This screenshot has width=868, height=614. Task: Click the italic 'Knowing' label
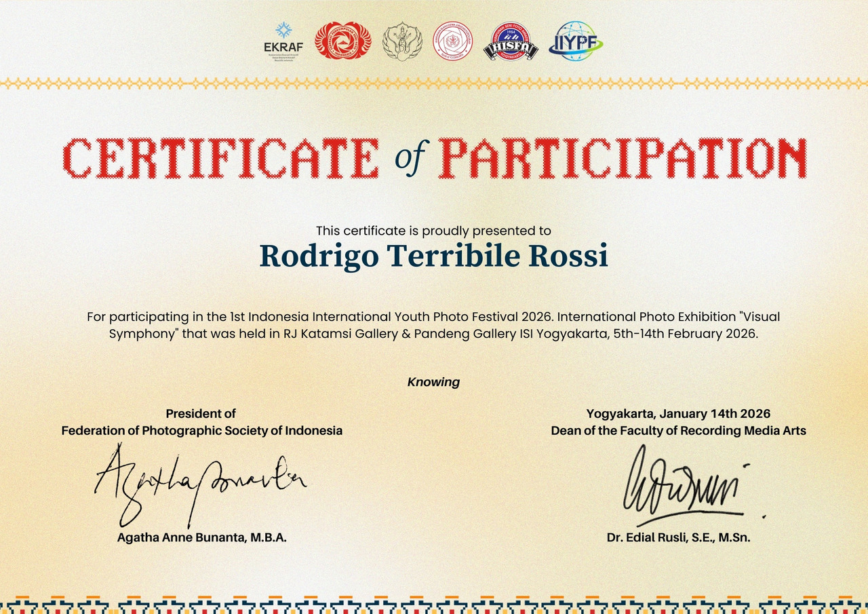(433, 382)
